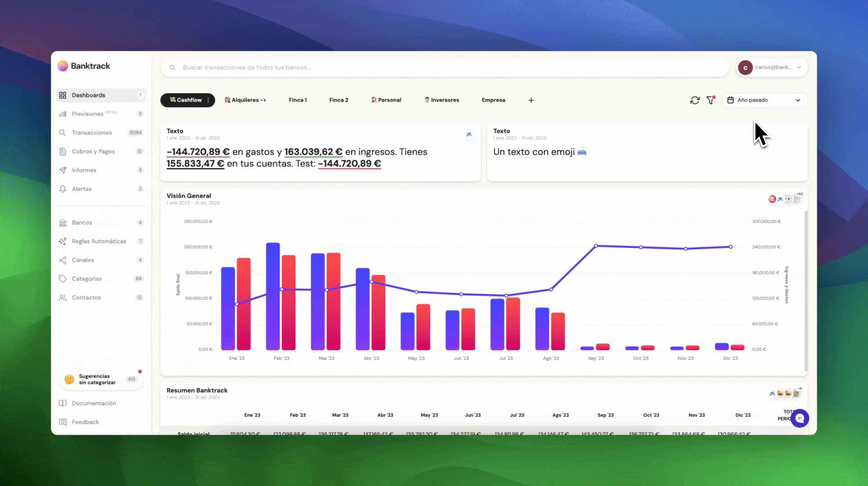This screenshot has width=868, height=486.
Task: Click the Informes paper plane icon
Action: [63, 170]
